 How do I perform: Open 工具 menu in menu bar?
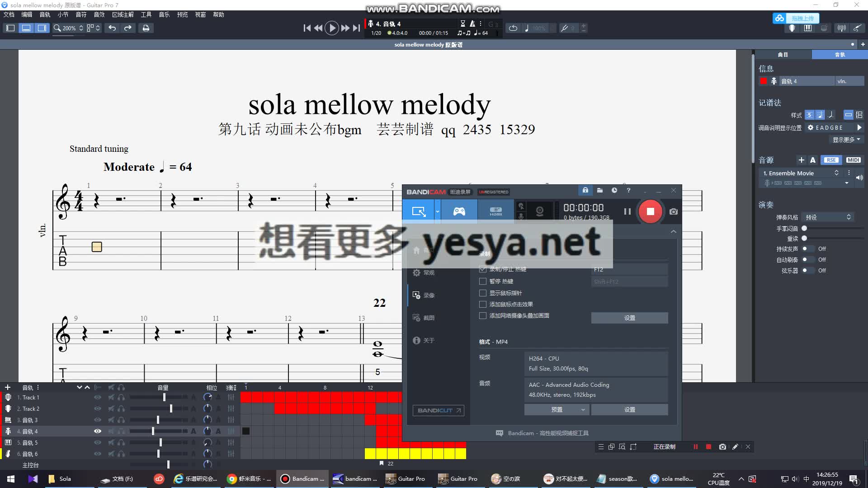(146, 14)
